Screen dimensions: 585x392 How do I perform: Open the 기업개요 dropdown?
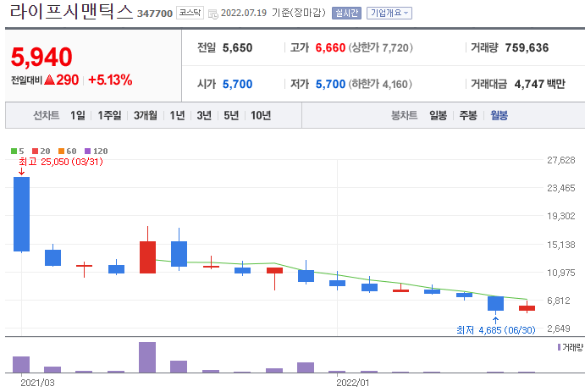coord(389,13)
